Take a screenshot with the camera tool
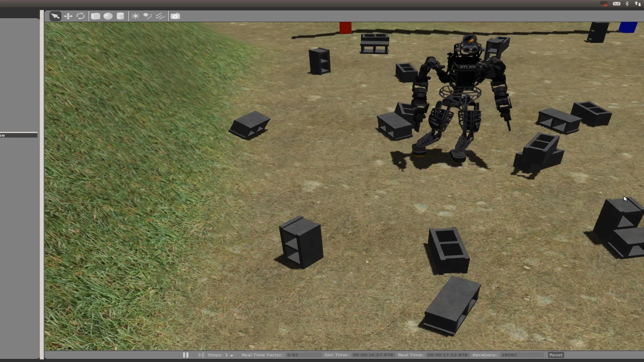This screenshot has width=644, height=362. [175, 16]
